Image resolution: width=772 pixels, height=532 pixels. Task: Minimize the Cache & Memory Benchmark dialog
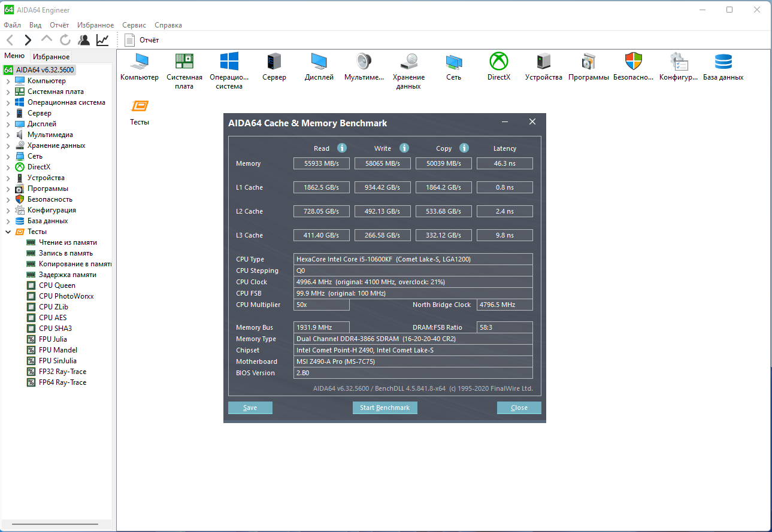[x=505, y=122]
